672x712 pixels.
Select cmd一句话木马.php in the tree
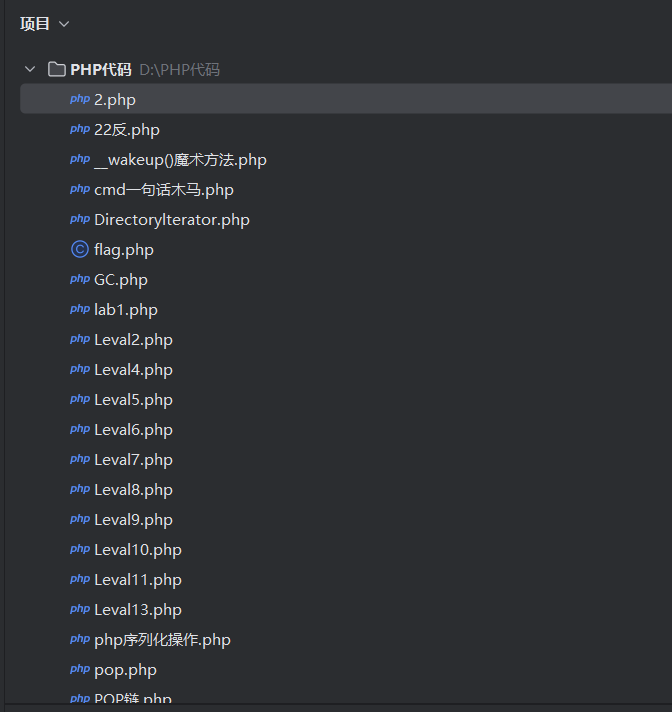coord(163,190)
